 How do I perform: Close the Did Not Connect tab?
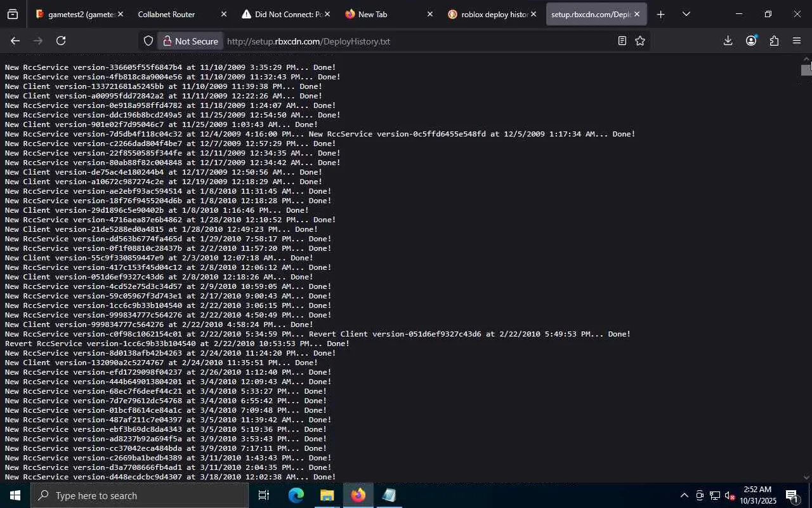(327, 14)
